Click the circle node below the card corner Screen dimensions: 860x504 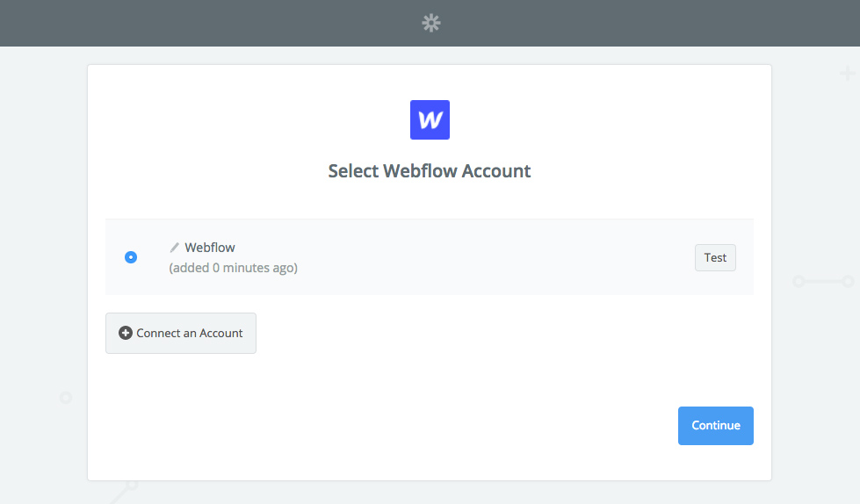132,485
